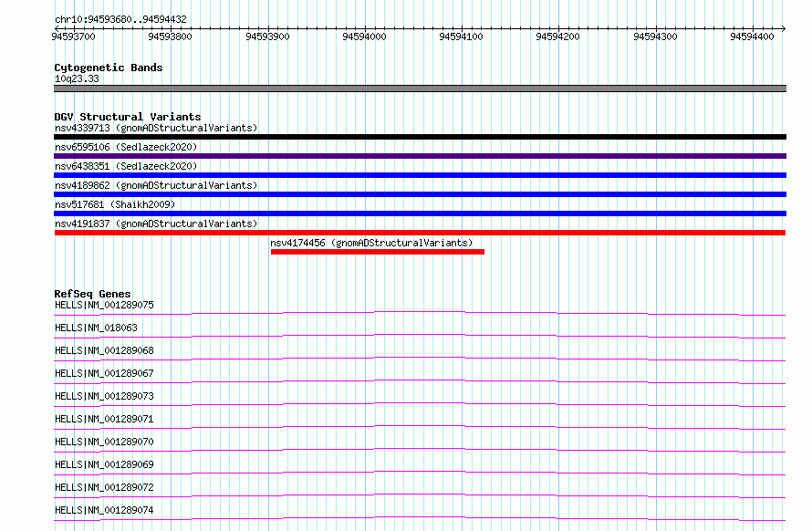Click the HELLS|NM_018063 transcript label
Viewport: 812px width, 531px height.
(x=96, y=328)
